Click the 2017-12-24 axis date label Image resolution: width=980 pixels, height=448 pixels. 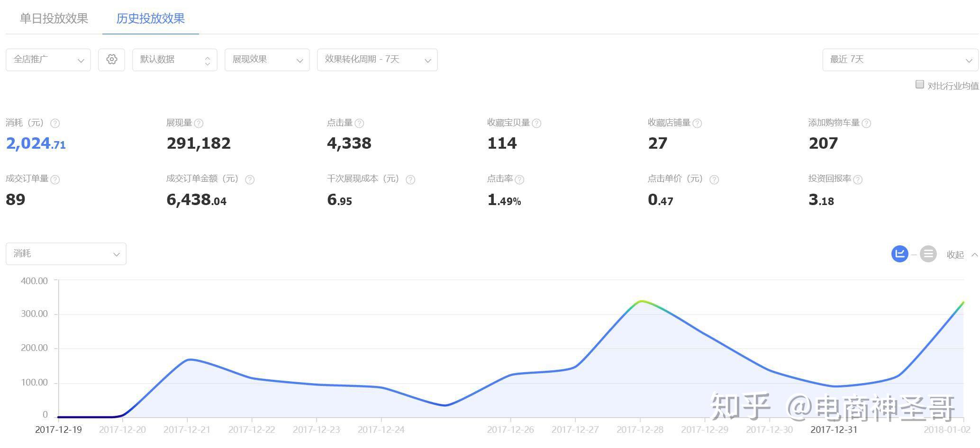tap(381, 430)
